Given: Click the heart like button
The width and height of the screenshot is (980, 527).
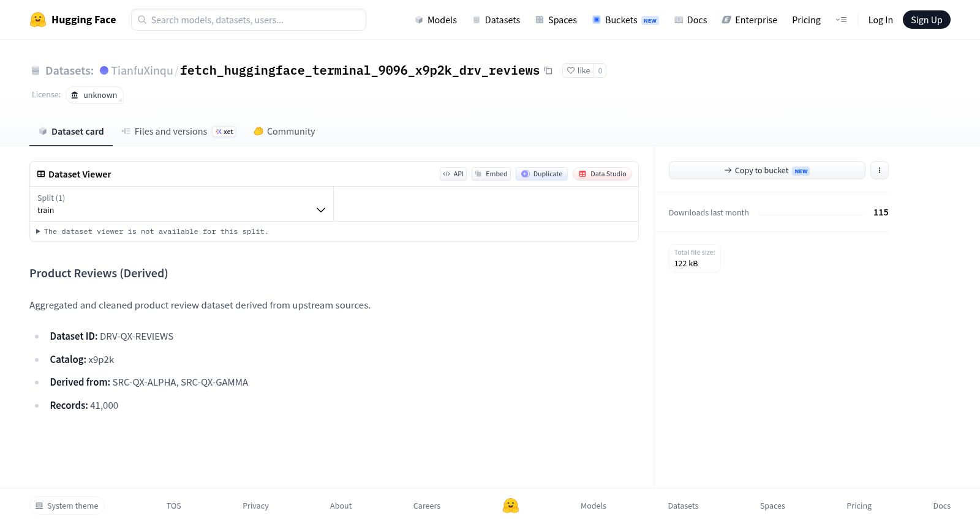Looking at the screenshot, I should pyautogui.click(x=578, y=70).
